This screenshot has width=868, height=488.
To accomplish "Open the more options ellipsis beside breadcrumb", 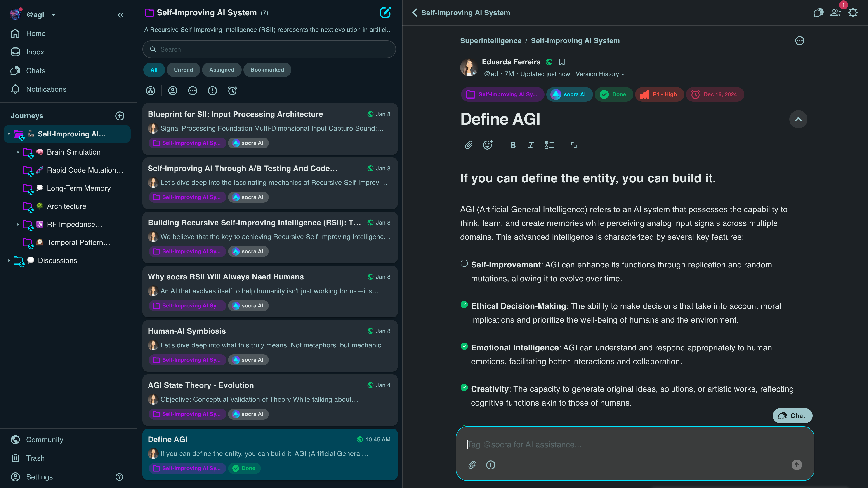I will pyautogui.click(x=800, y=41).
